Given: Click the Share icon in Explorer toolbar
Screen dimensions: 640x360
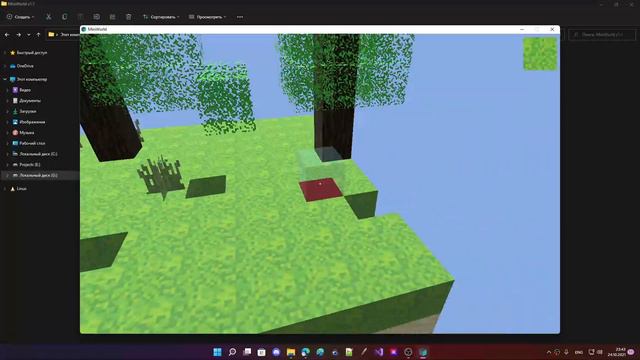Looking at the screenshot, I should (112, 17).
